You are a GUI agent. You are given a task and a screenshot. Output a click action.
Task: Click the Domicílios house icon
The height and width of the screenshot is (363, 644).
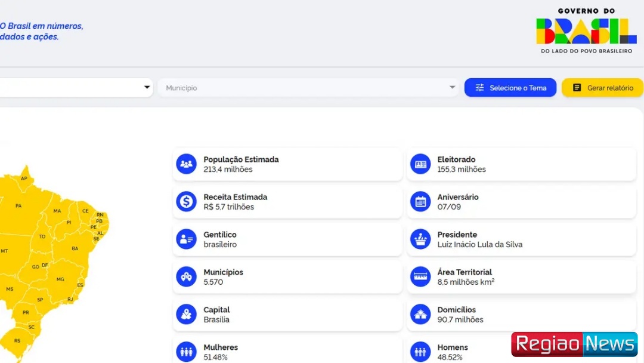(420, 315)
